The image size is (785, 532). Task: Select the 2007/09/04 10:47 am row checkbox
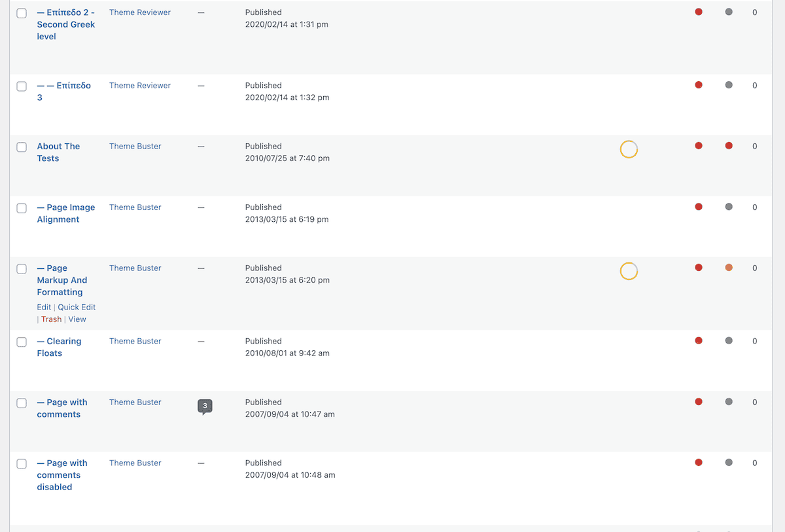tap(22, 403)
